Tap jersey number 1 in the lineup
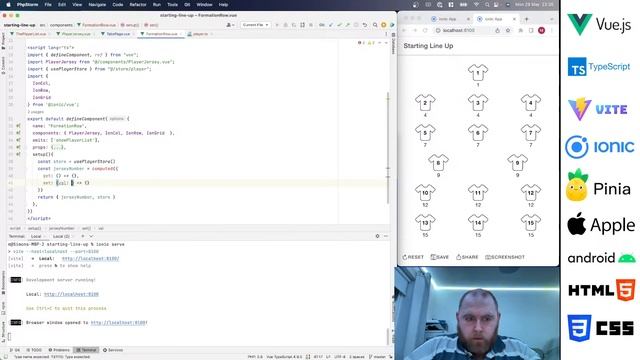640x360 pixels. 478,73
